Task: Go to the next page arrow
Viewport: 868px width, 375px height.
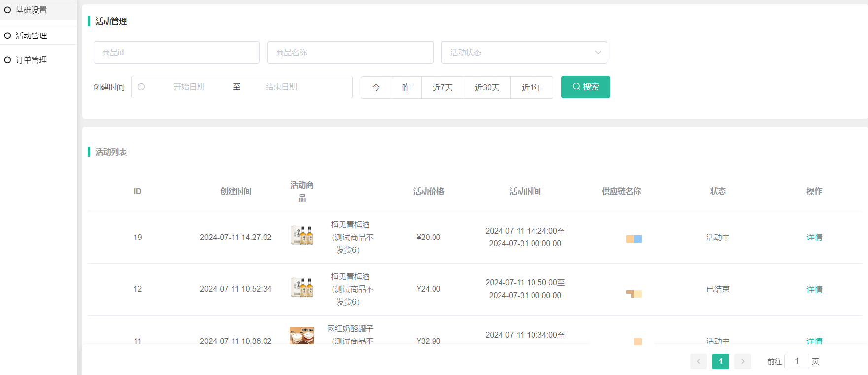Action: coord(742,361)
